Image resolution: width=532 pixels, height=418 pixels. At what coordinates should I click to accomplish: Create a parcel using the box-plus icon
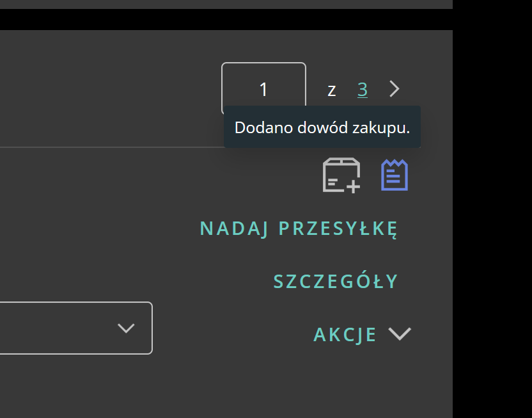[341, 175]
